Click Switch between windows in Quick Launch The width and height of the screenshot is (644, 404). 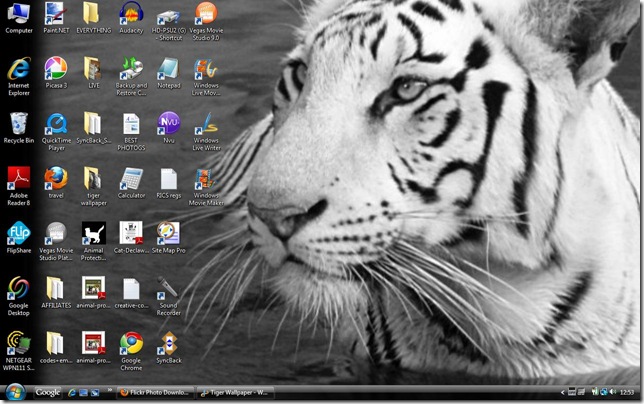point(95,393)
